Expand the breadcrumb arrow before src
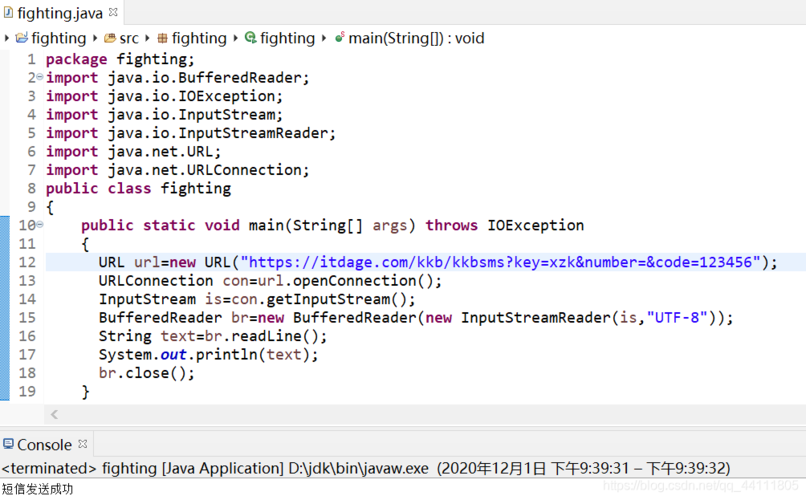 [95, 38]
